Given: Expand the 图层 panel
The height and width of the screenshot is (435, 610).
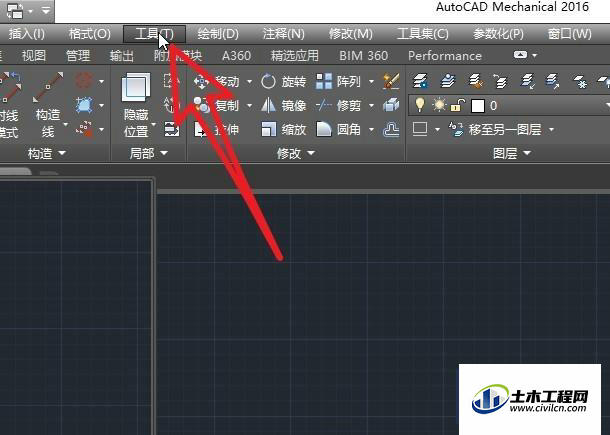Looking at the screenshot, I should [511, 153].
